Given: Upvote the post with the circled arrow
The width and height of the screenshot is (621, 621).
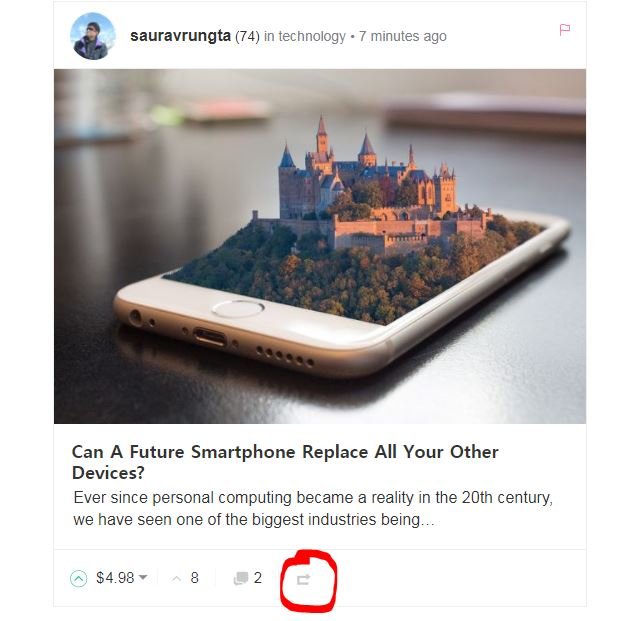Looking at the screenshot, I should pyautogui.click(x=78, y=578).
